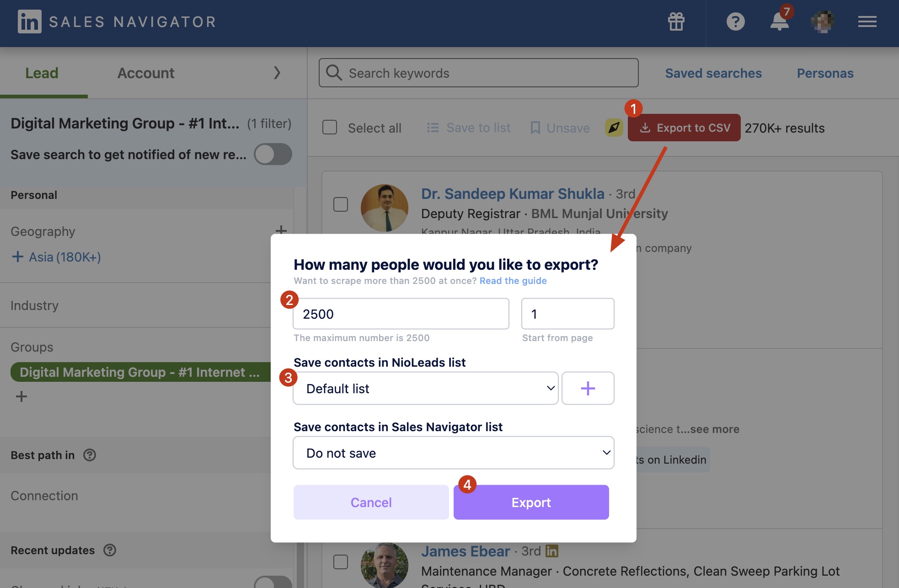Add a Geography filter with plus icon
Screen dimensions: 899x588
[281, 230]
